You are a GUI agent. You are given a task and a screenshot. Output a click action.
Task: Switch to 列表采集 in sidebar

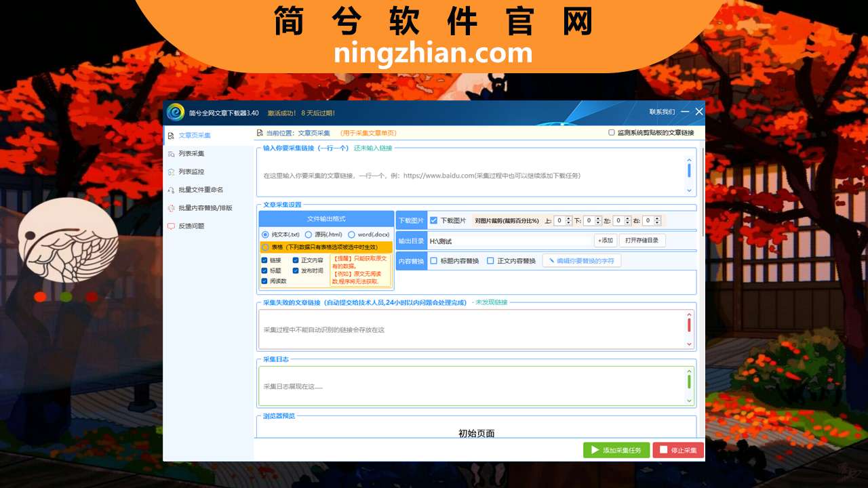[x=208, y=154]
